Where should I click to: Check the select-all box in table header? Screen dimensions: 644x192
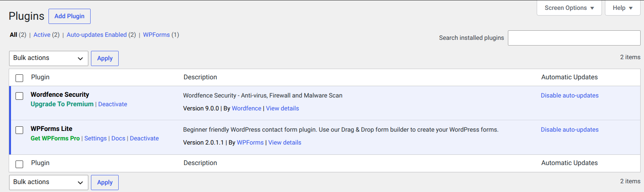pos(19,78)
